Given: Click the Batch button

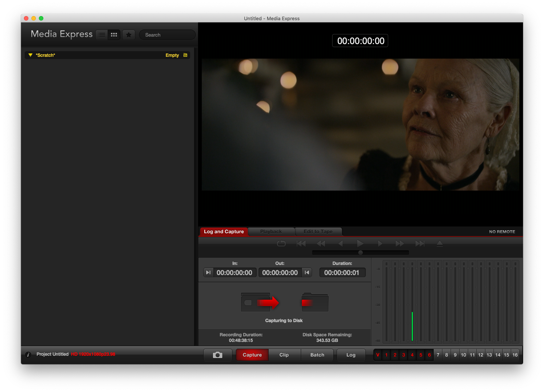Looking at the screenshot, I should 317,355.
